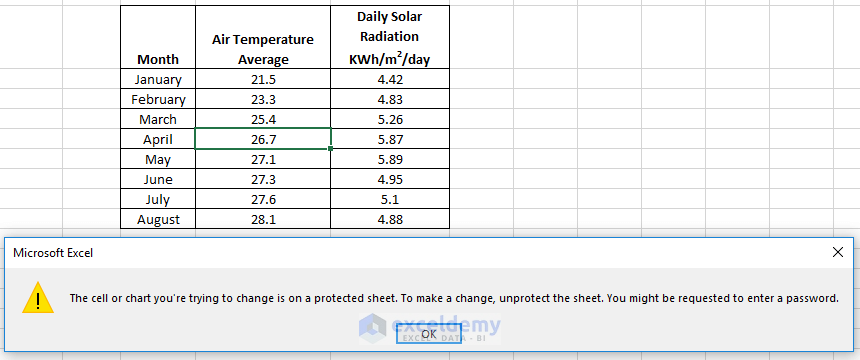Click the 23.3 temperature cell

[263, 99]
